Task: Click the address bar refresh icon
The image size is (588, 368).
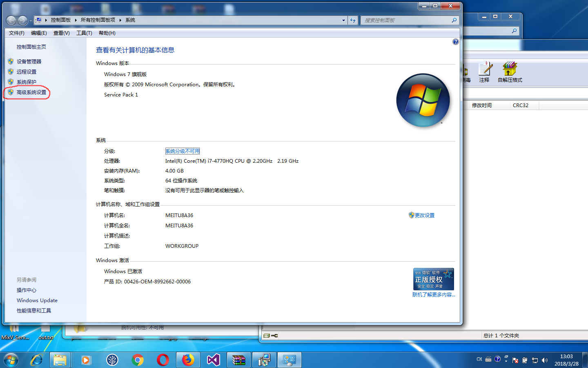Action: pyautogui.click(x=353, y=20)
